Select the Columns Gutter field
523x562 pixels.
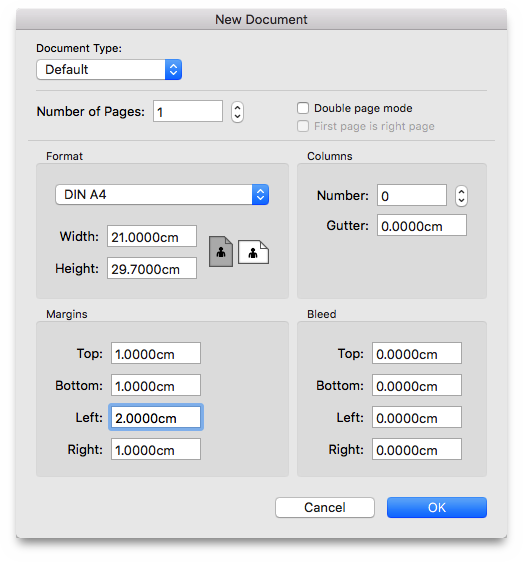tap(422, 225)
